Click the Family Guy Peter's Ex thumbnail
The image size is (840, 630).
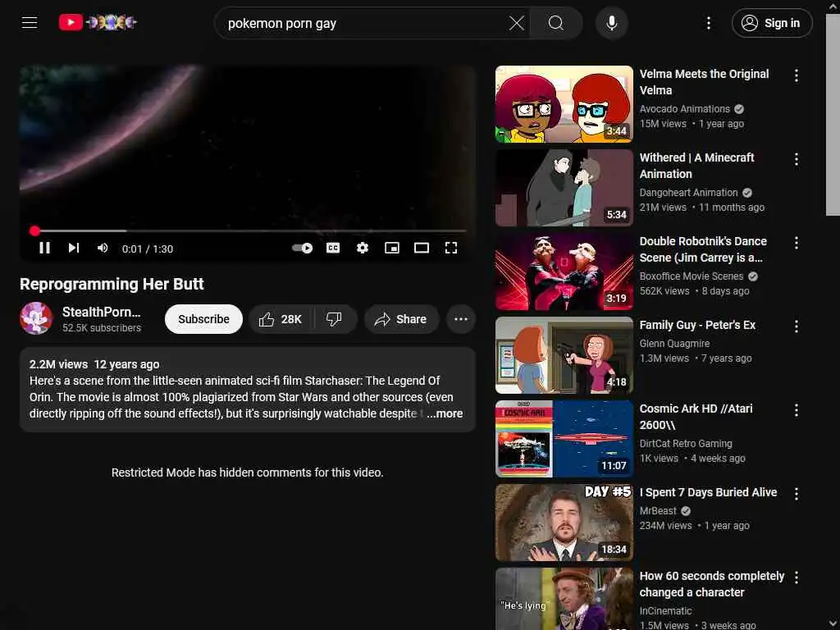click(x=564, y=355)
